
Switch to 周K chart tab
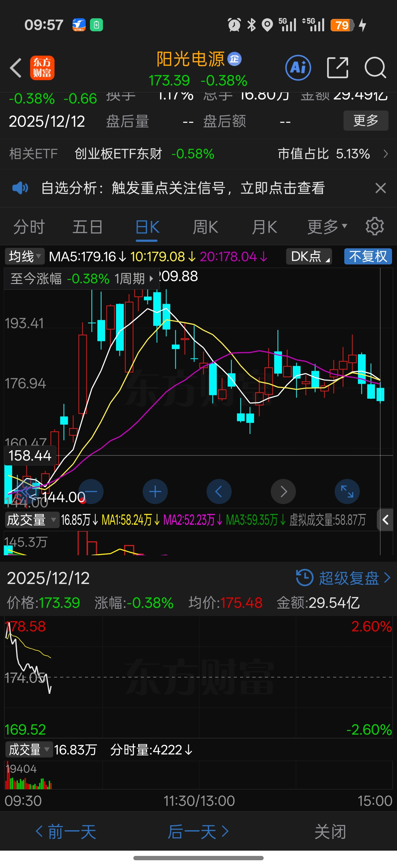[206, 227]
